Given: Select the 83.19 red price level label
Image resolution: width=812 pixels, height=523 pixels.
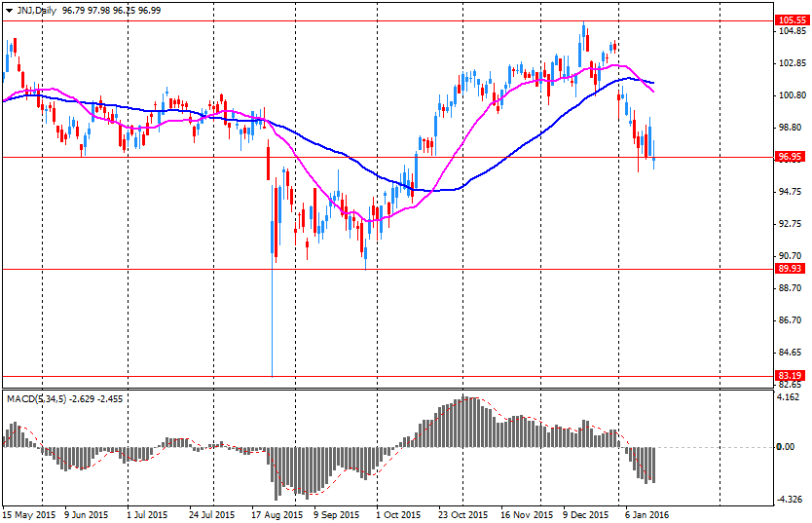Looking at the screenshot, I should click(790, 375).
